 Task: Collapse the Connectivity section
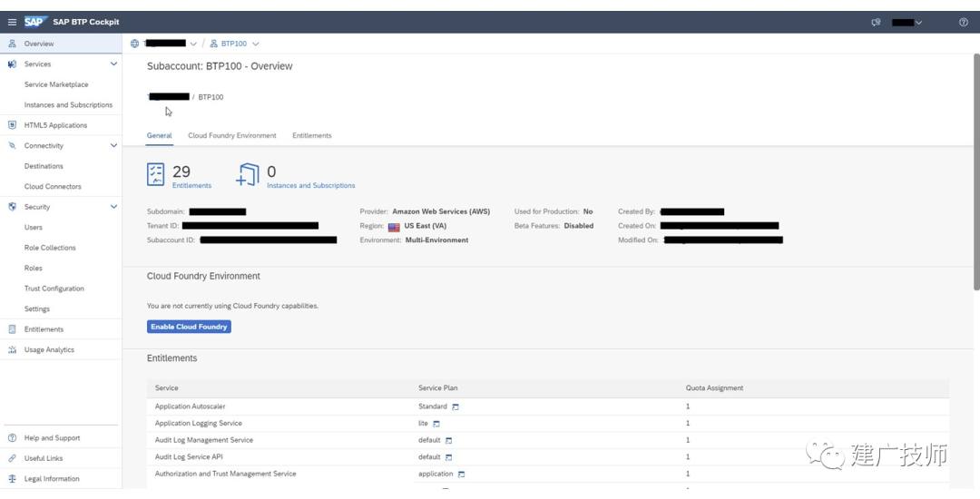113,145
